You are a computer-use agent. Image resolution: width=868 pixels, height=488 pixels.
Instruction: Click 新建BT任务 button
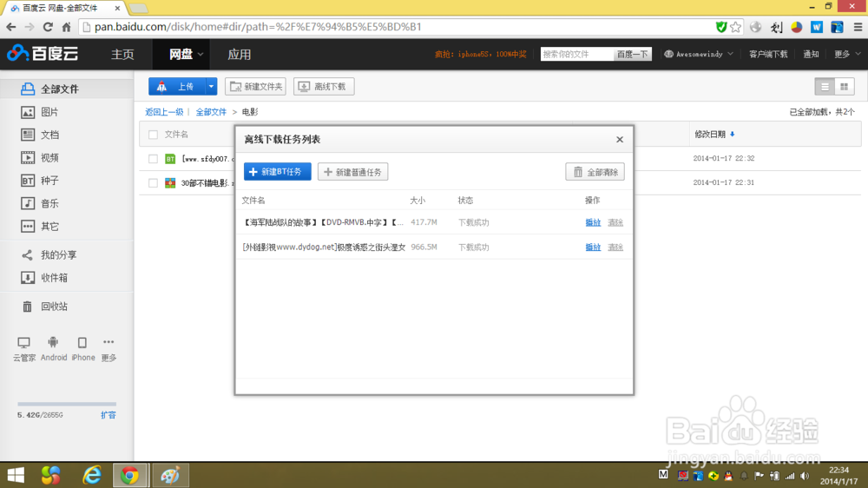(278, 172)
